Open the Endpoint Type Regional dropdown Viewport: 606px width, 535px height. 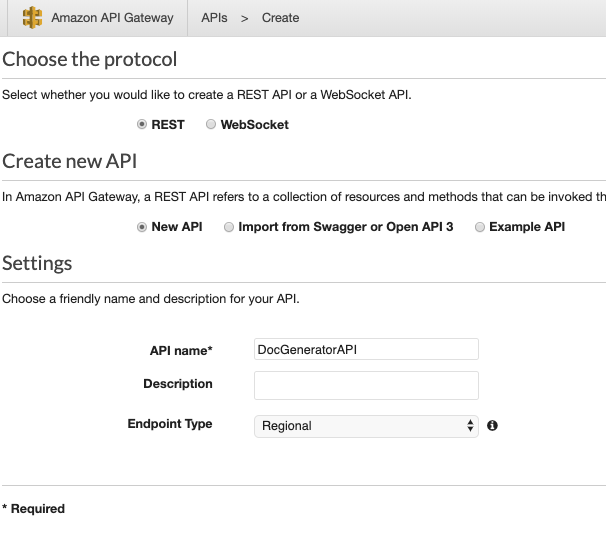pyautogui.click(x=366, y=426)
